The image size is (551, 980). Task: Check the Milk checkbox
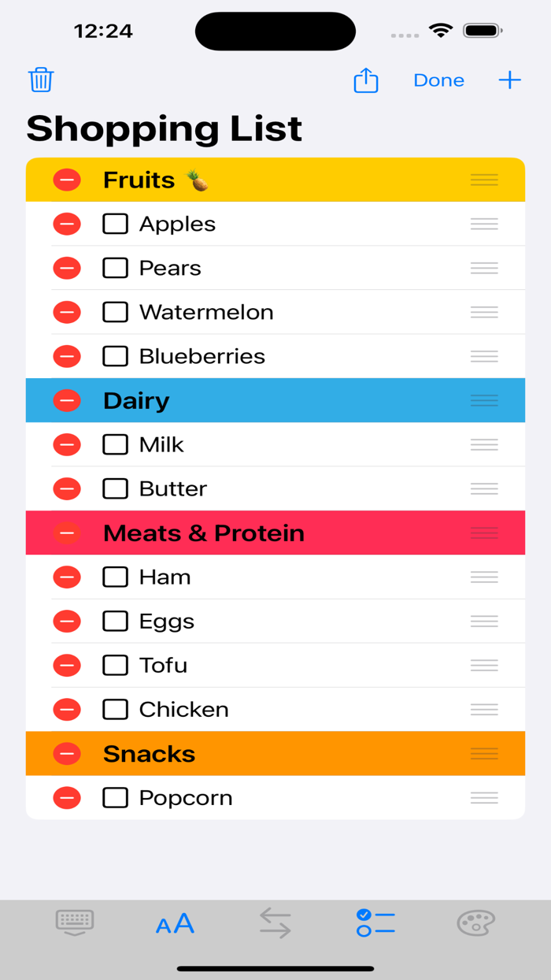(115, 444)
